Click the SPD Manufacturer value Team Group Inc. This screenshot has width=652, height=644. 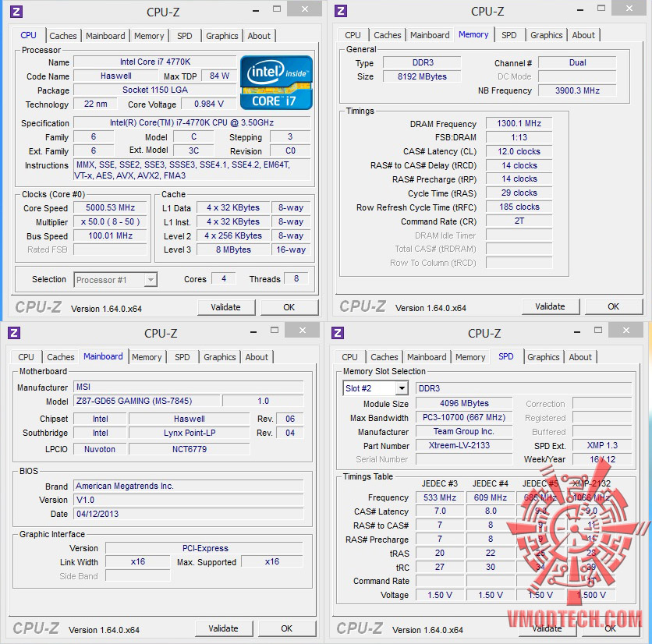coord(464,432)
